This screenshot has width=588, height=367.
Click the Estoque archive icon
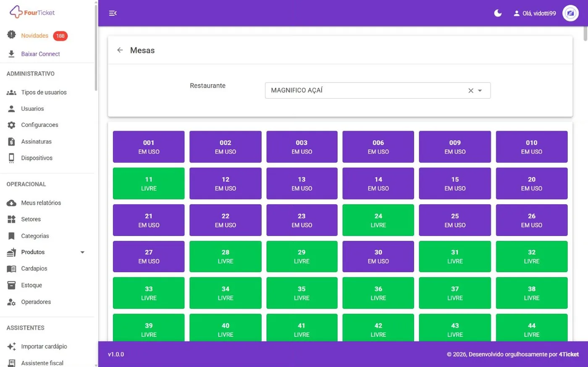coord(11,285)
